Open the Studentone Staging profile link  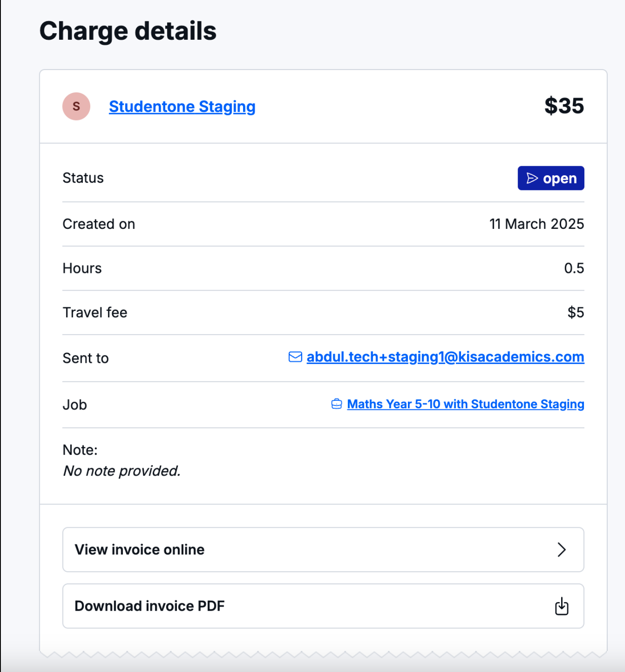tap(182, 106)
